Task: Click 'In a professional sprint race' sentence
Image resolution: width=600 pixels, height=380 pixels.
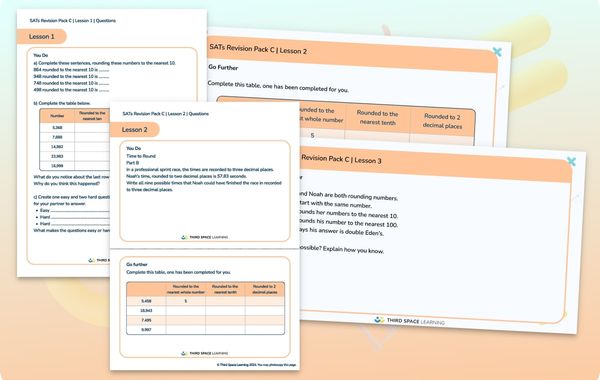Action: point(200,170)
